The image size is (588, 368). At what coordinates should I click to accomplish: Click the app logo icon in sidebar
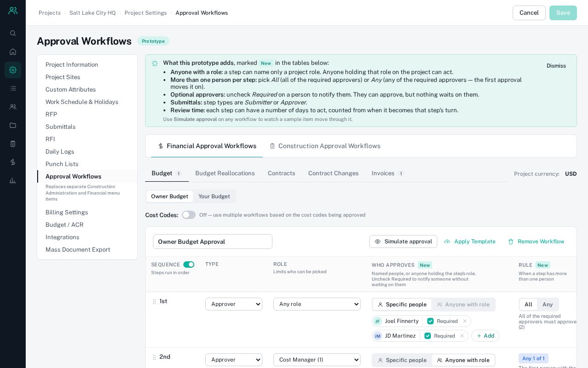(13, 11)
